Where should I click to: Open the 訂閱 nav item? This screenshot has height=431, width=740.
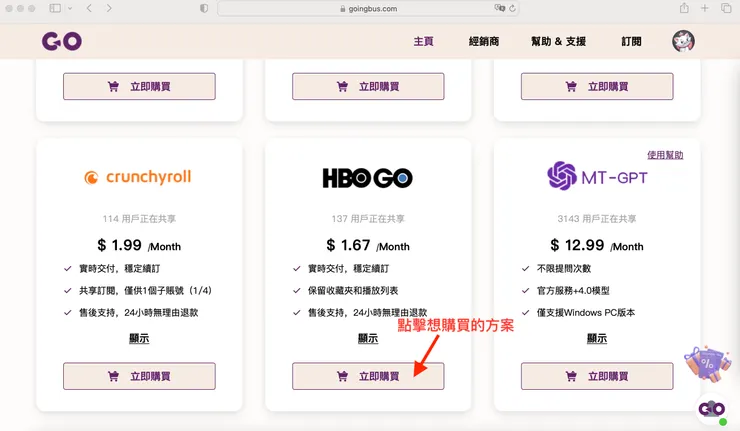(x=631, y=42)
